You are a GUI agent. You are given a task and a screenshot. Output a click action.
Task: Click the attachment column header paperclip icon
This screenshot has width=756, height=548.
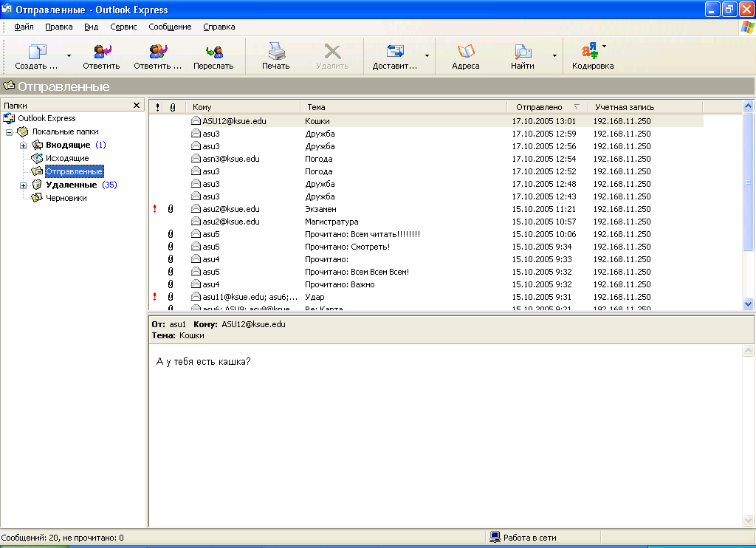tap(173, 107)
